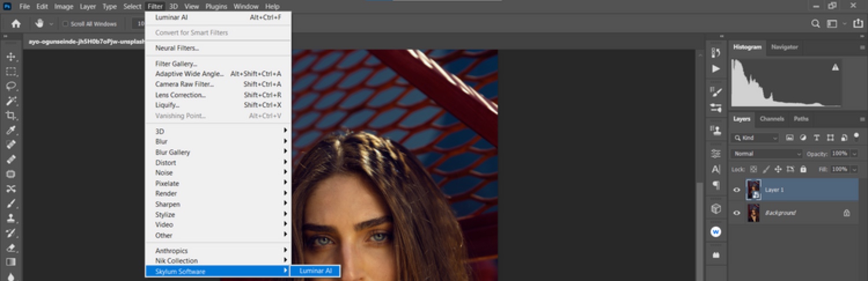Toggle lock image pixels brush icon

pyautogui.click(x=766, y=169)
